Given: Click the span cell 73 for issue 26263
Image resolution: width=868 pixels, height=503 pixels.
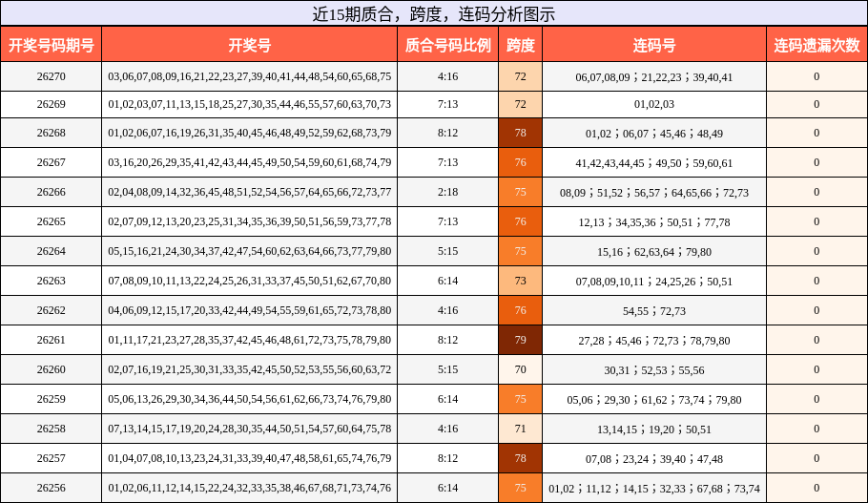Looking at the screenshot, I should pos(521,281).
